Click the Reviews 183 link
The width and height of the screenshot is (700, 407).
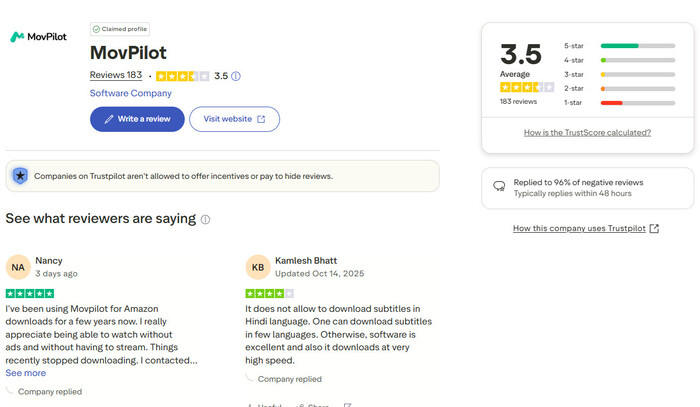[116, 76]
